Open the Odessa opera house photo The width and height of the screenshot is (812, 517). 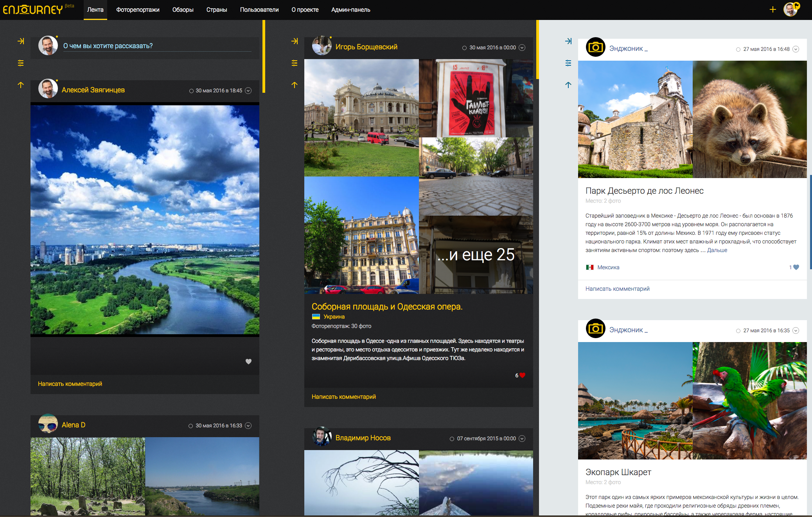(361, 118)
